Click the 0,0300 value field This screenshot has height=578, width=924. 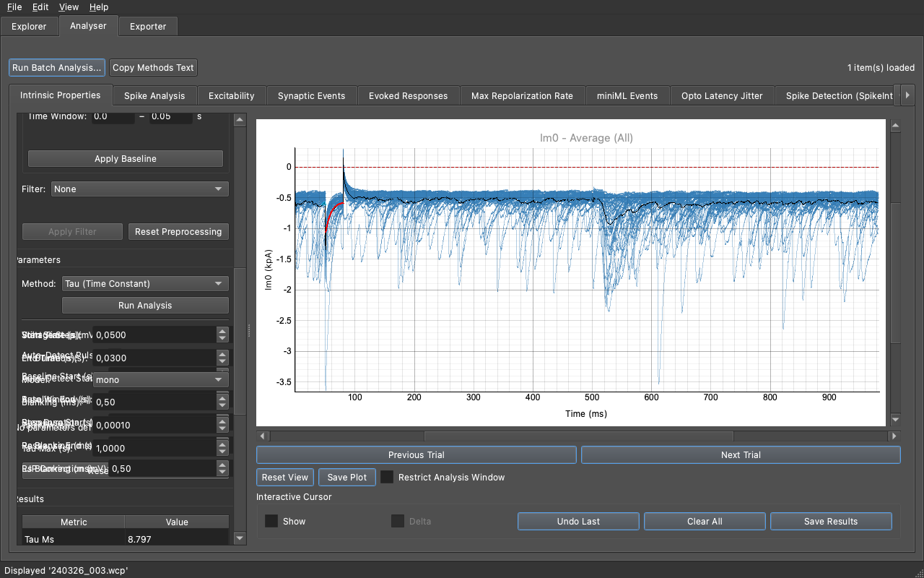(154, 358)
